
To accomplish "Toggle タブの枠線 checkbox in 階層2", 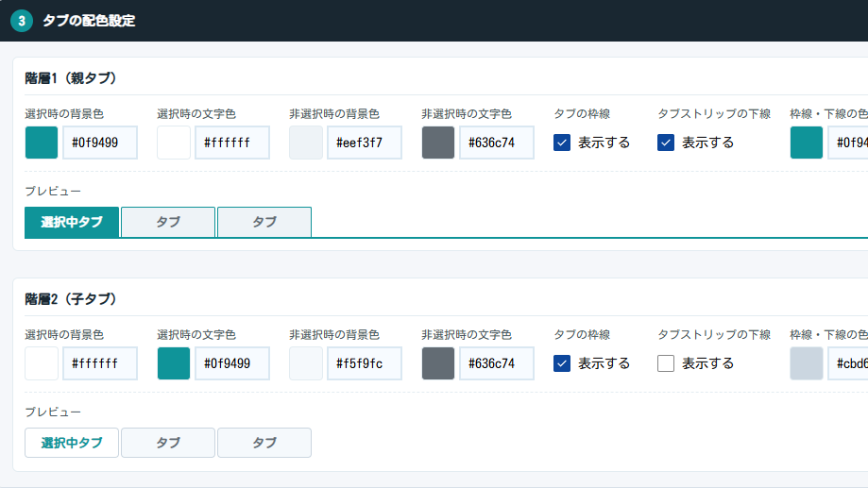I will pyautogui.click(x=562, y=363).
